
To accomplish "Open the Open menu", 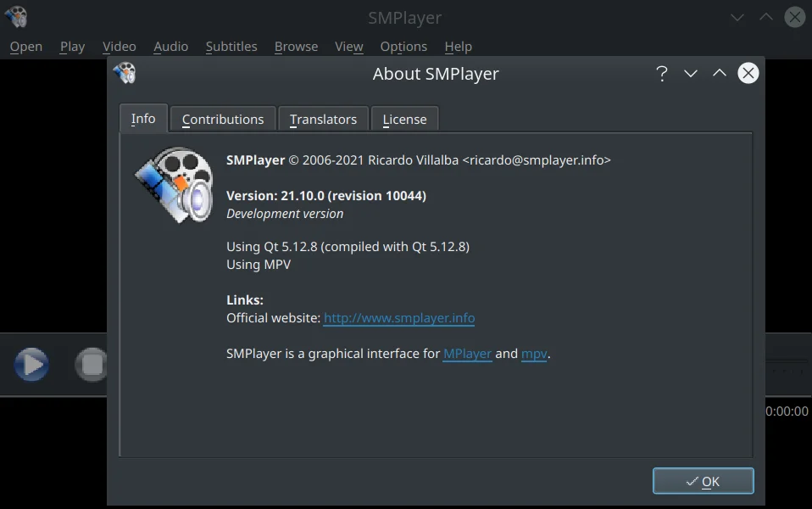I will pyautogui.click(x=26, y=47).
